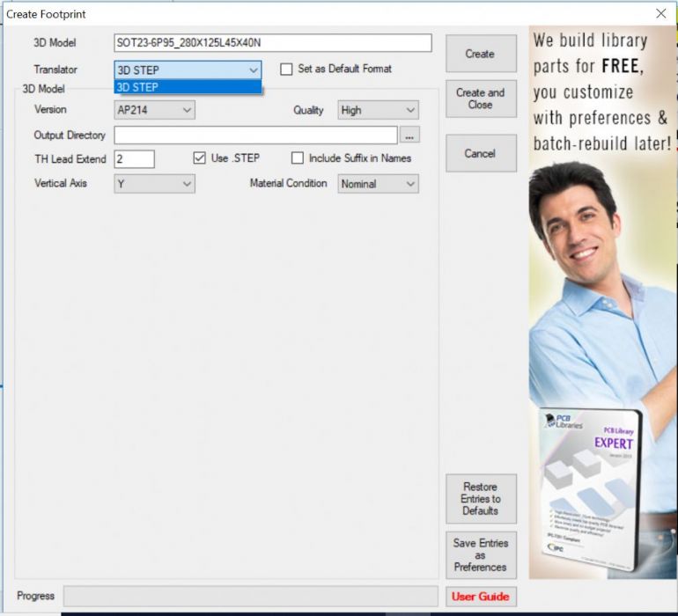Image resolution: width=678 pixels, height=616 pixels.
Task: Close the Create Footprint window
Action: pos(660,14)
